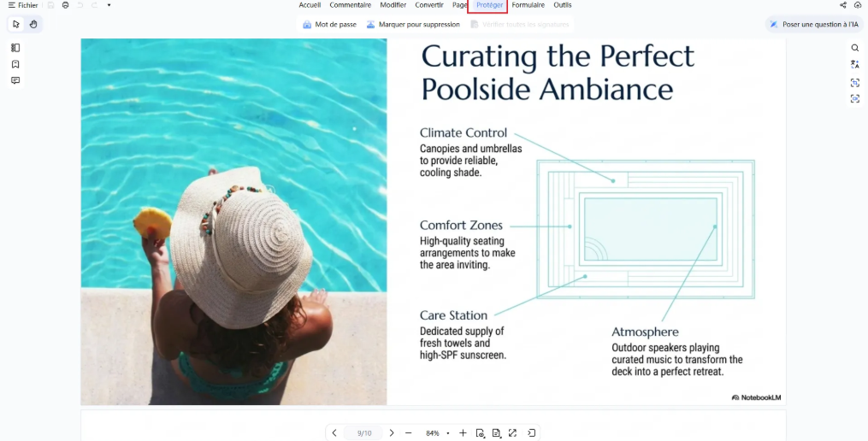Activate the arrow selection tool
Image resolution: width=868 pixels, height=441 pixels.
[16, 24]
